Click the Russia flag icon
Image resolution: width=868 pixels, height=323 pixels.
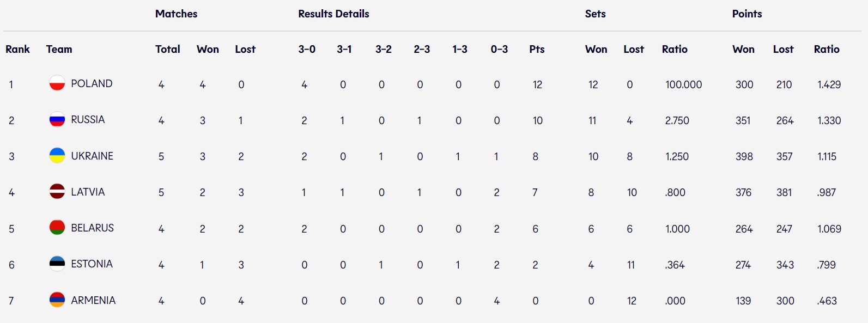57,119
